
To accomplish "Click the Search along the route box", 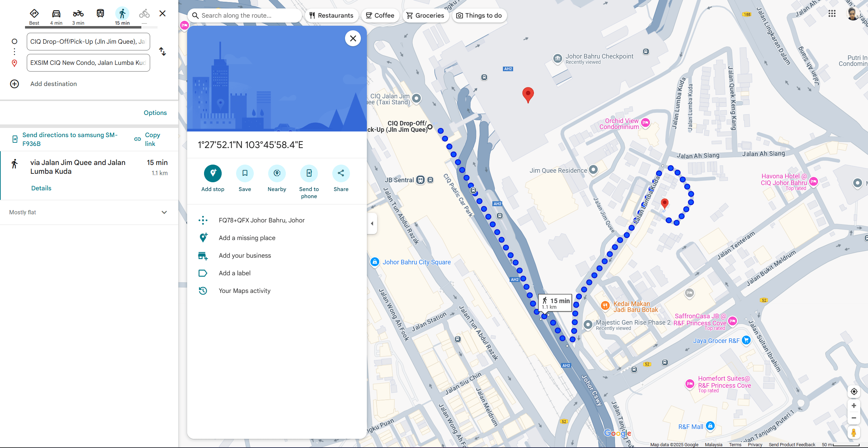I will coord(245,16).
